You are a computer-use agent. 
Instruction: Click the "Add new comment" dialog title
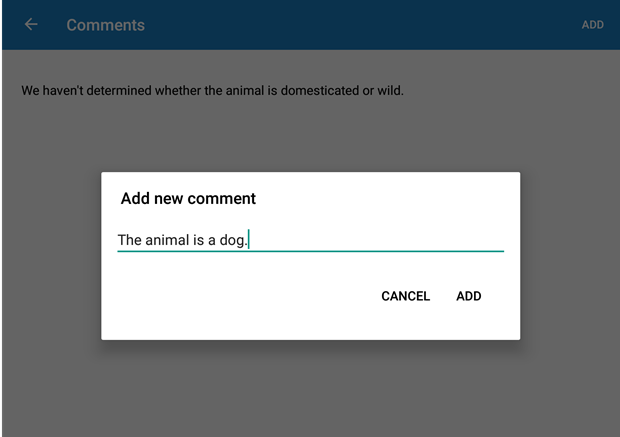(188, 198)
